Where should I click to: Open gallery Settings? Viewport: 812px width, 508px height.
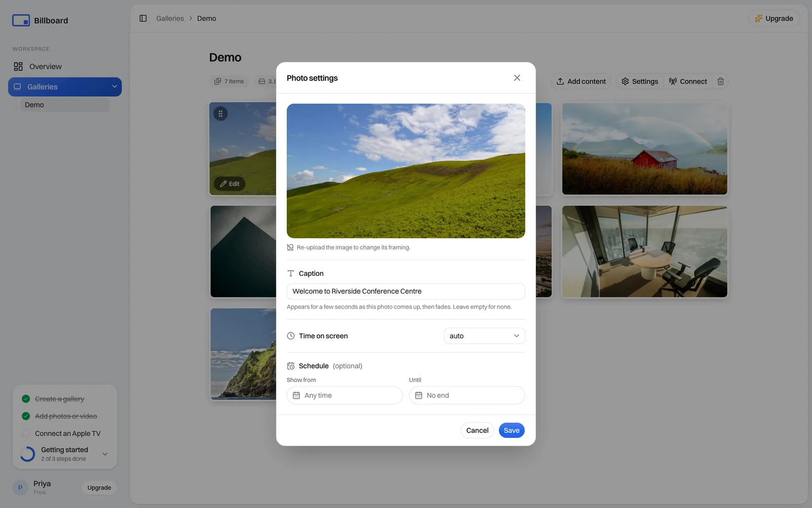click(640, 81)
